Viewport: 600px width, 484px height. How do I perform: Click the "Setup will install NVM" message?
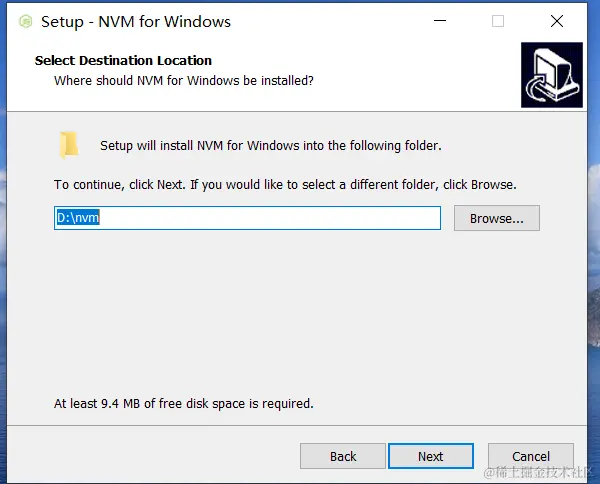[x=270, y=146]
